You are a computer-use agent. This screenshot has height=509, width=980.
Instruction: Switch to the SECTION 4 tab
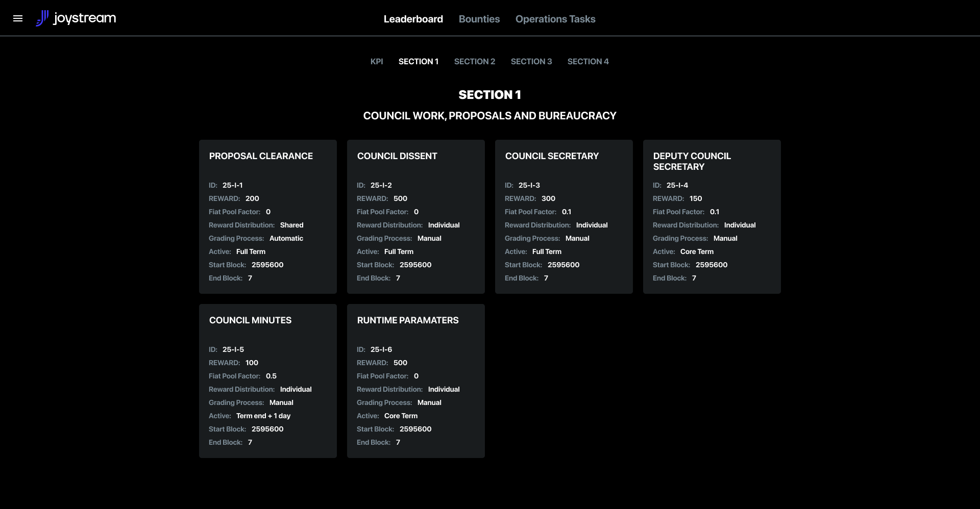pyautogui.click(x=588, y=61)
